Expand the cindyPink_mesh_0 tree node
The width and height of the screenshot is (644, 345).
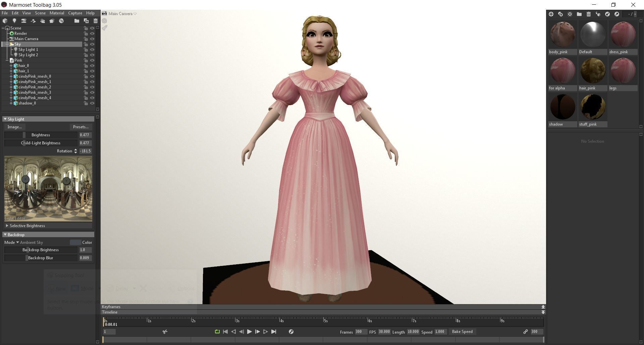(x=11, y=76)
